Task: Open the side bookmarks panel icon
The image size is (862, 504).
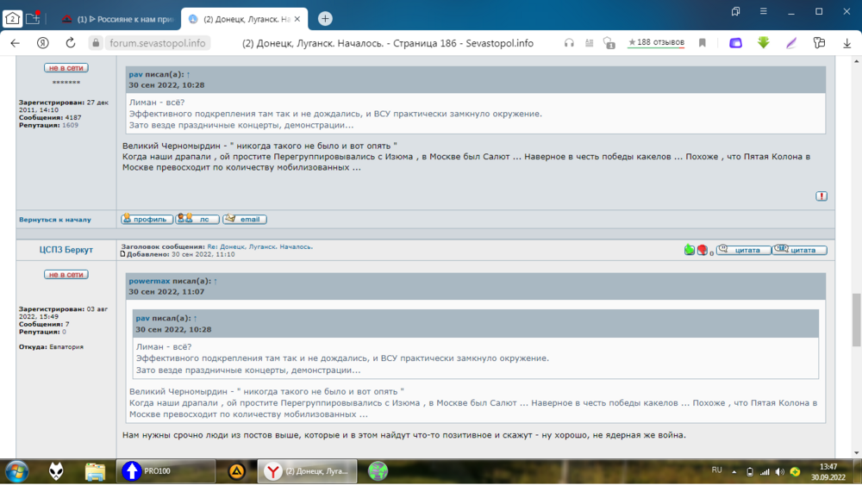Action: 735,11
